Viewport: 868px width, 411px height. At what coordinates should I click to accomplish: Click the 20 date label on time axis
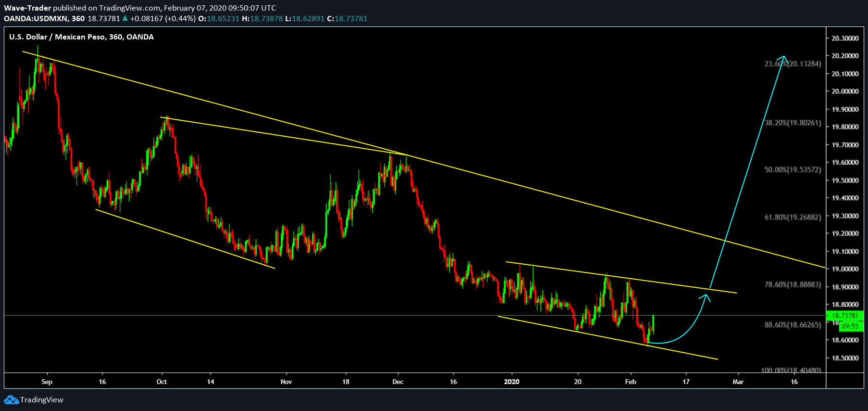578,382
